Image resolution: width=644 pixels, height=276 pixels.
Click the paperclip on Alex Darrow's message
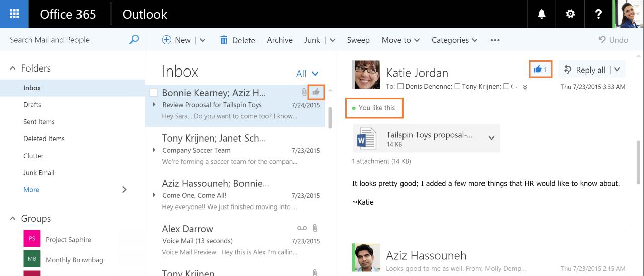click(315, 228)
